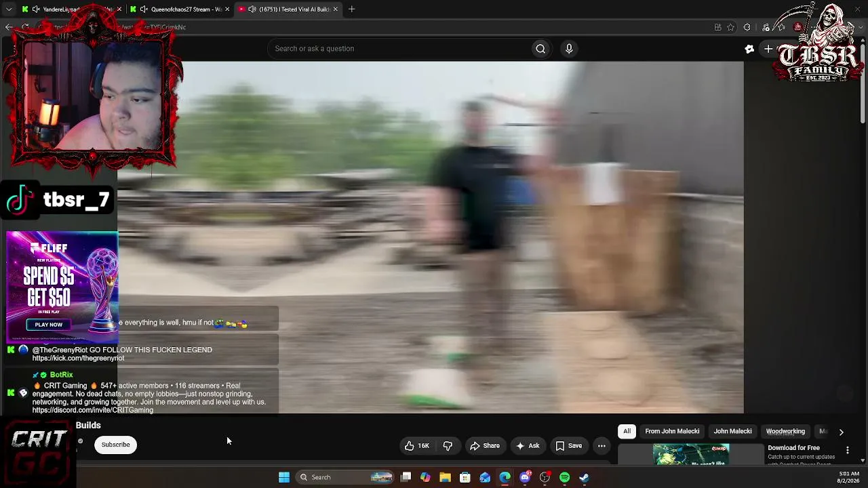Open options menu for Download for Free card
This screenshot has height=488, width=868.
[x=847, y=450]
